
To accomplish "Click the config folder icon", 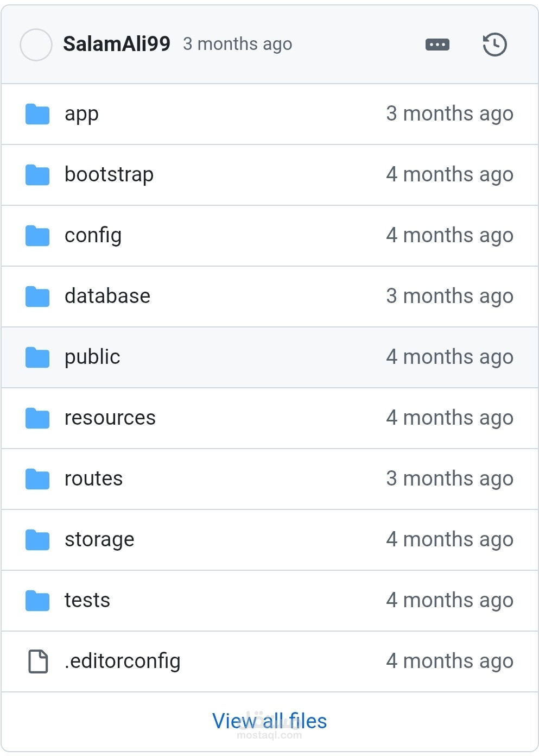I will click(37, 236).
